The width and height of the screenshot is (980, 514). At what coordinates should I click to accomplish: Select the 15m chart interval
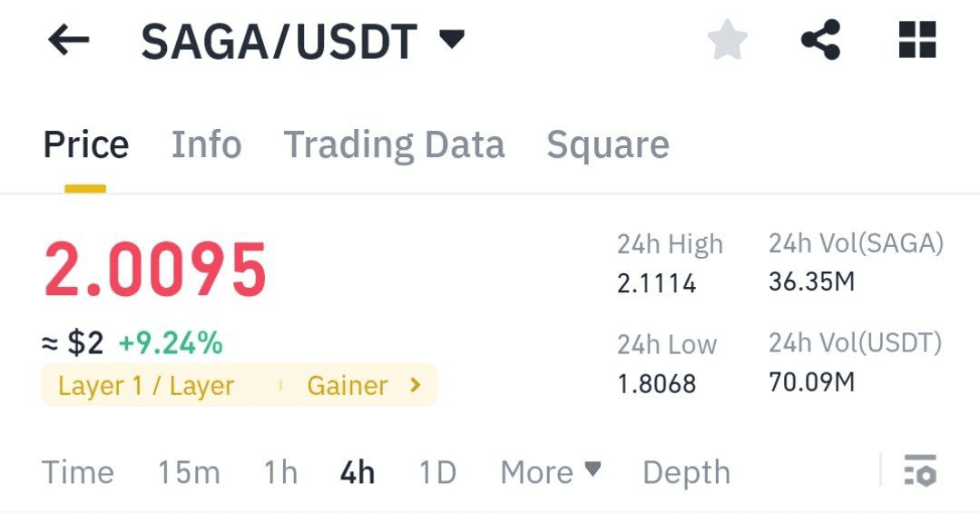pyautogui.click(x=189, y=472)
